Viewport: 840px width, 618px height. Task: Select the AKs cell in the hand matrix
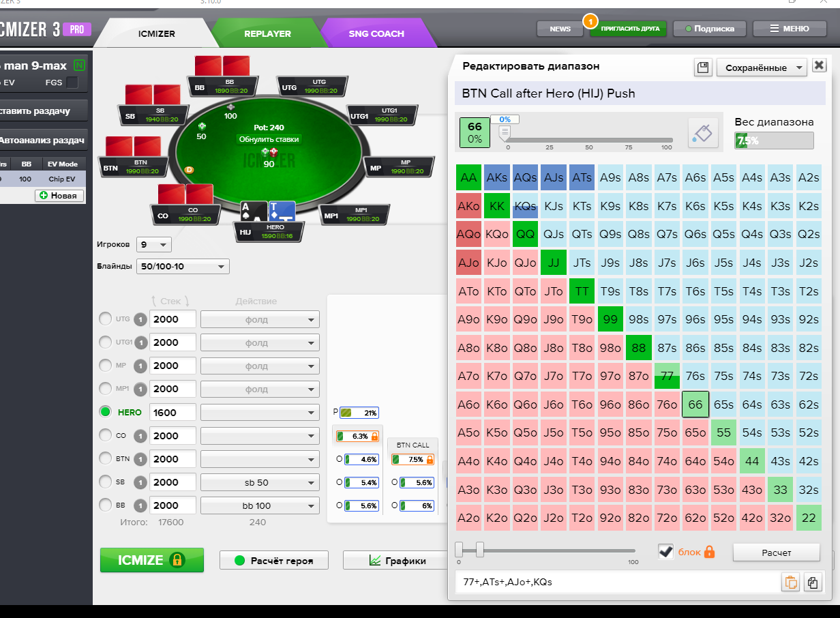pyautogui.click(x=498, y=177)
